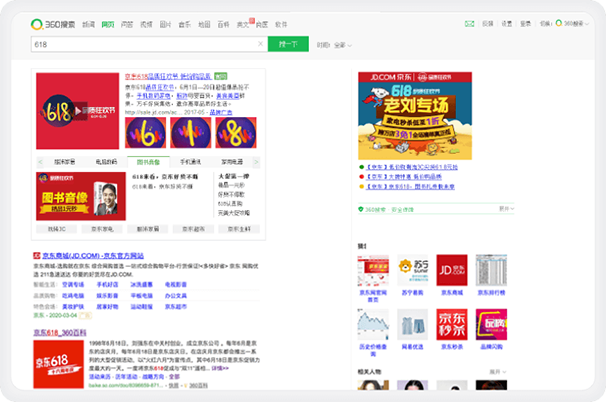This screenshot has height=402, width=606.
Task: Click the 设置 link in the header
Action: point(507,24)
